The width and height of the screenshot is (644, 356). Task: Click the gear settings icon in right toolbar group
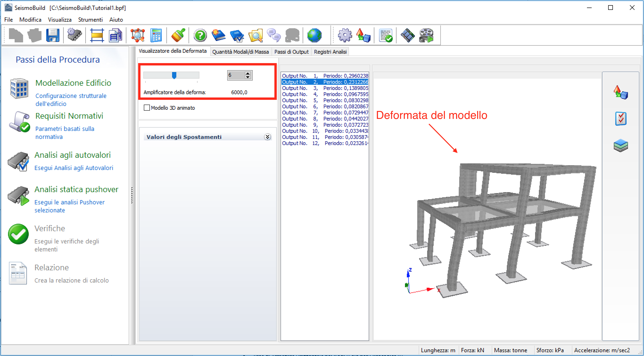345,35
